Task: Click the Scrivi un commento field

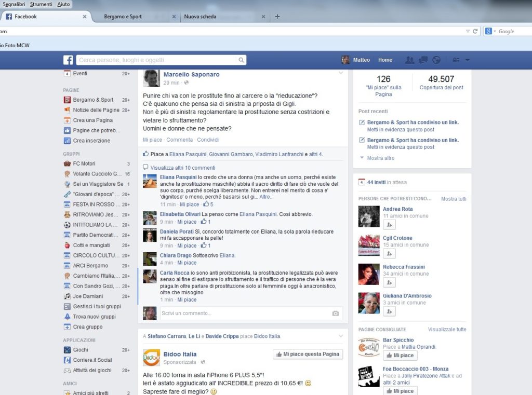Action: 244,314
